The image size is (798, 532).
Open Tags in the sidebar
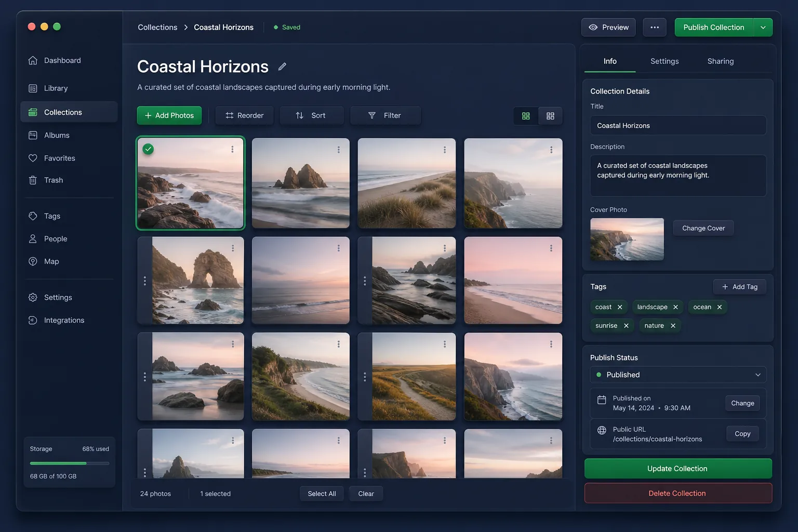(x=69, y=216)
